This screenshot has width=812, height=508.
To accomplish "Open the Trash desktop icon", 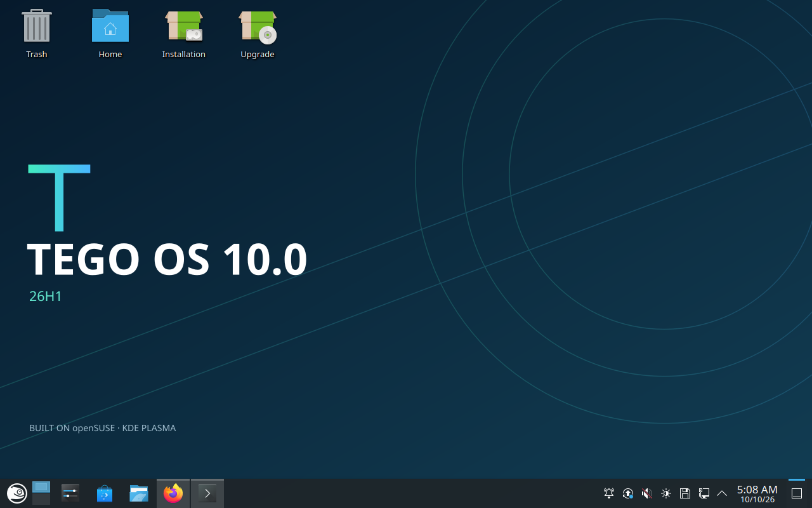I will pyautogui.click(x=36, y=34).
